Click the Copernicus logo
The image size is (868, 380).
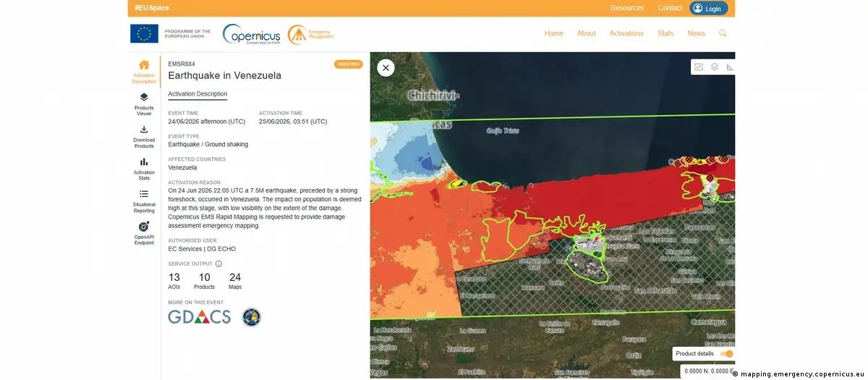coord(252,34)
